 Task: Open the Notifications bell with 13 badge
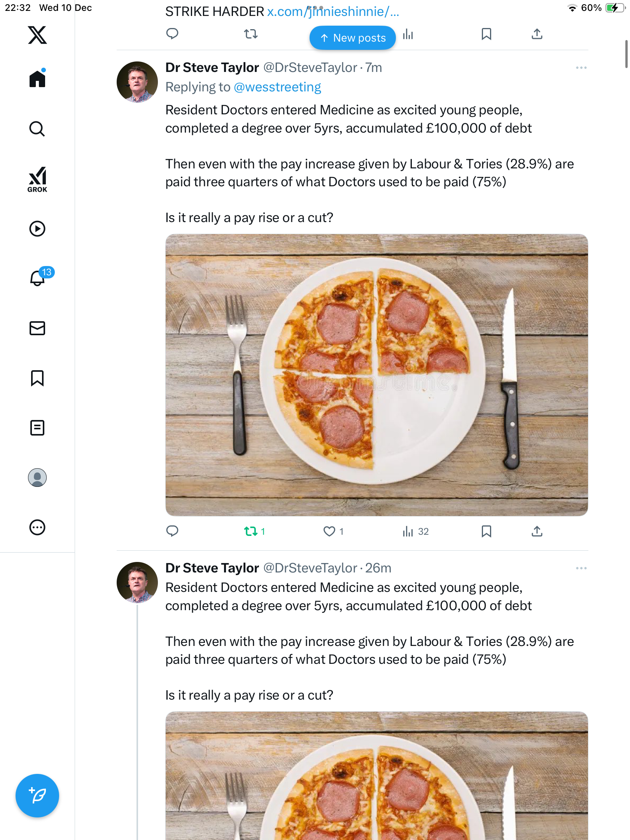pyautogui.click(x=38, y=278)
